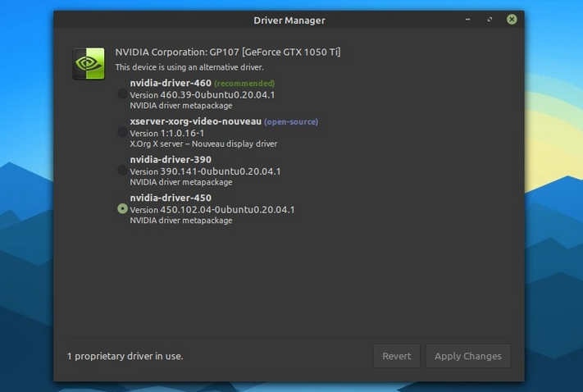This screenshot has height=392, width=583.
Task: Click the NVIDIA green logo icon
Action: (x=89, y=63)
